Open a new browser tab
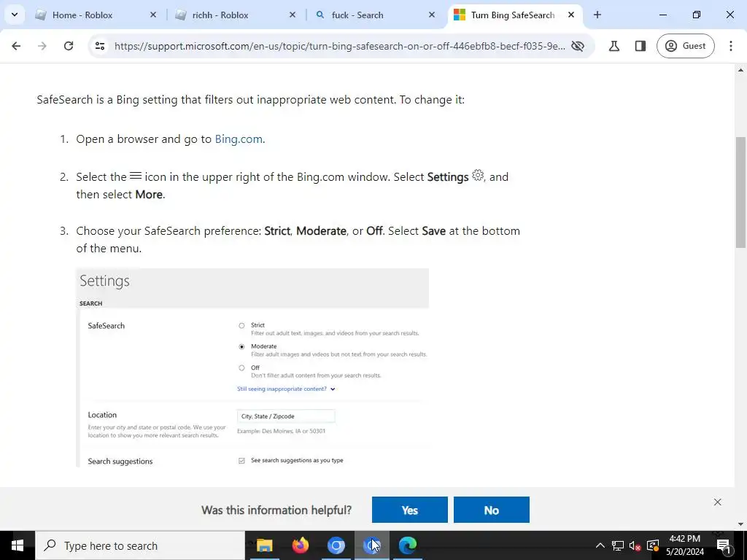The image size is (747, 560). coord(597,15)
